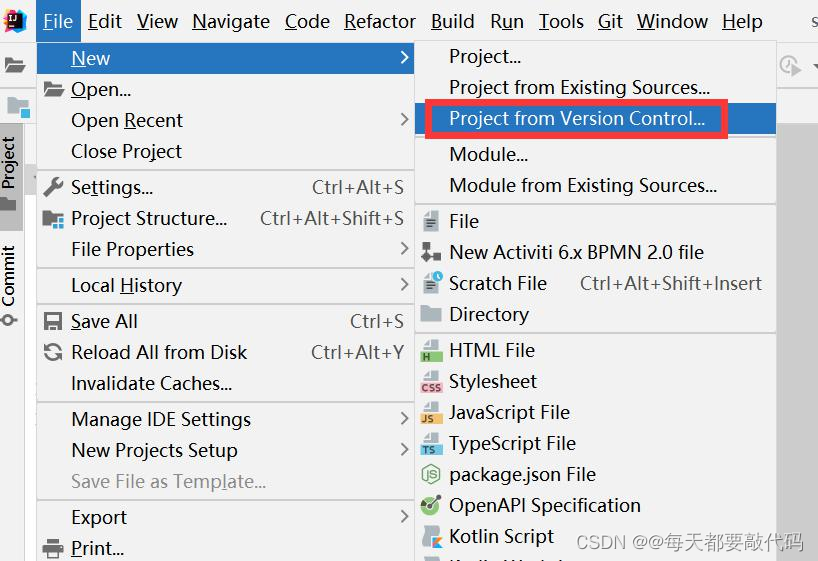Click the Ctrl+S shortcut text
818x561 pixels.
pyautogui.click(x=377, y=321)
